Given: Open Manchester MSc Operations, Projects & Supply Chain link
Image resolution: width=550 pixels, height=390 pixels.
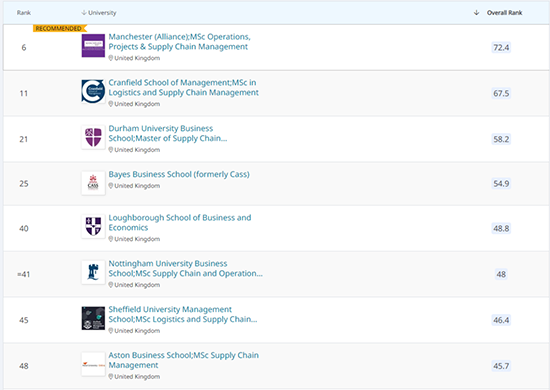Looking at the screenshot, I should click(x=179, y=42).
